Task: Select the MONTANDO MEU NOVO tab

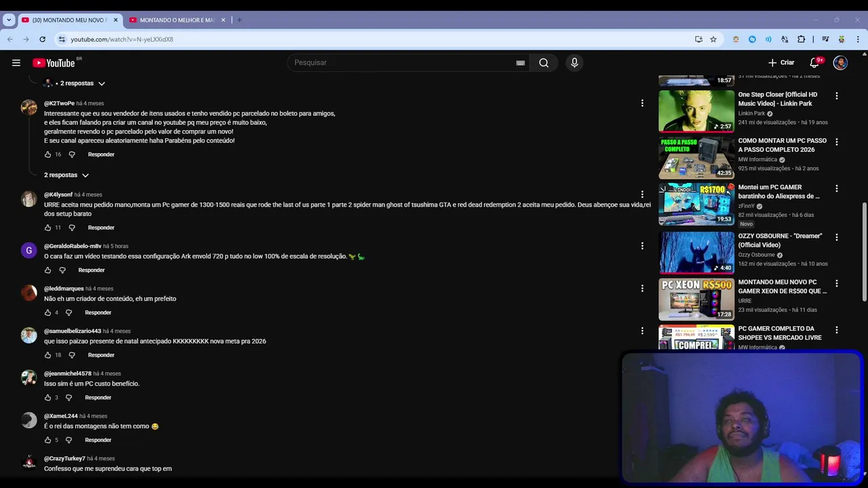Action: point(69,20)
